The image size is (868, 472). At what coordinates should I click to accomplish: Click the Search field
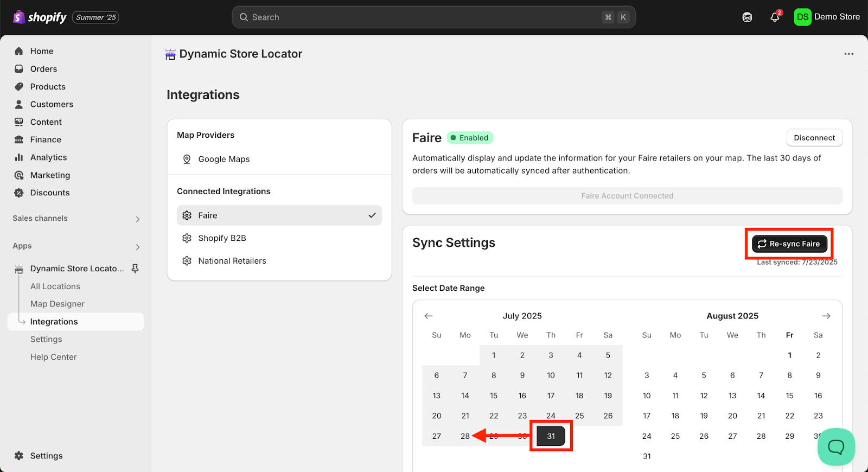[x=433, y=17]
